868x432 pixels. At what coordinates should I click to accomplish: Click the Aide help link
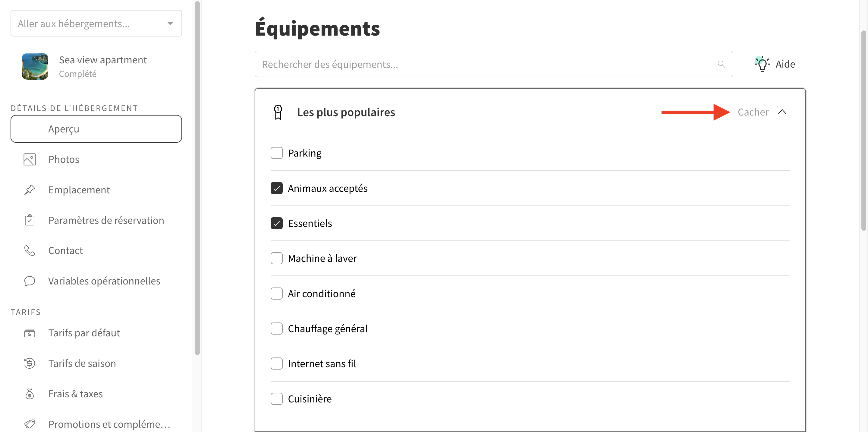(x=785, y=64)
